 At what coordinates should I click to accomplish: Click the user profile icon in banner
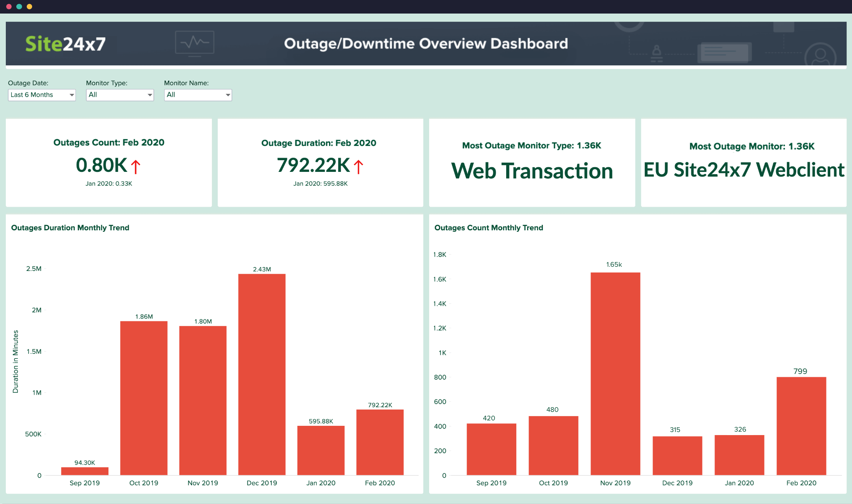pos(819,55)
